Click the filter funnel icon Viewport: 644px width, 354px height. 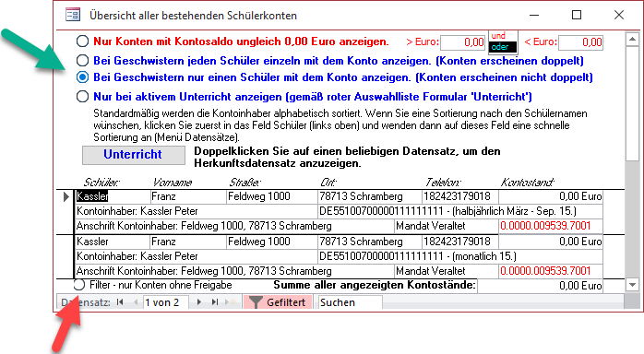click(x=255, y=302)
